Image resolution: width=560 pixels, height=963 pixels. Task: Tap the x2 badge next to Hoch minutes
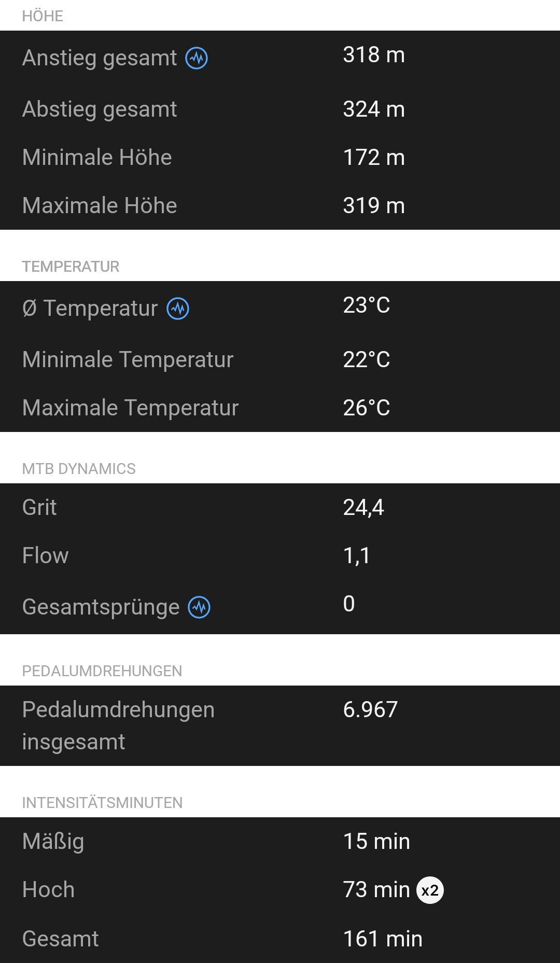click(x=430, y=890)
